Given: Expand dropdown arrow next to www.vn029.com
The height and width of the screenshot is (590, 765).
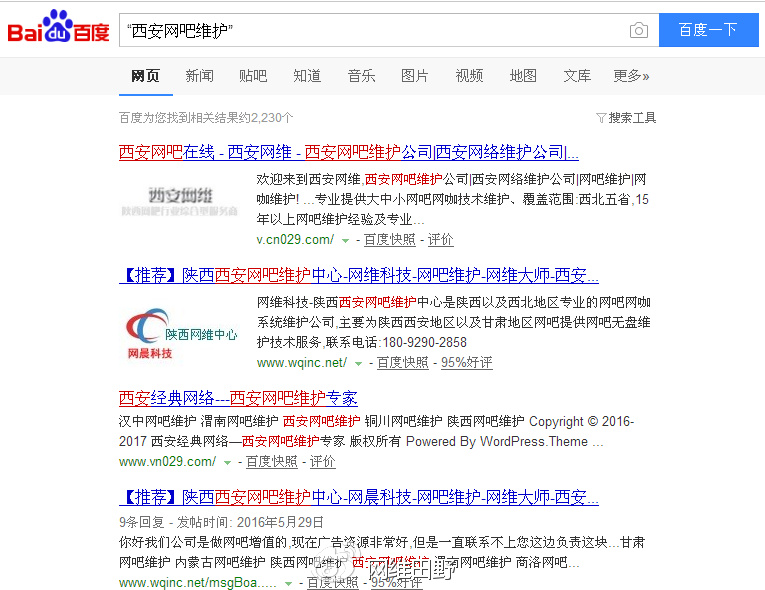Looking at the screenshot, I should tap(227, 463).
